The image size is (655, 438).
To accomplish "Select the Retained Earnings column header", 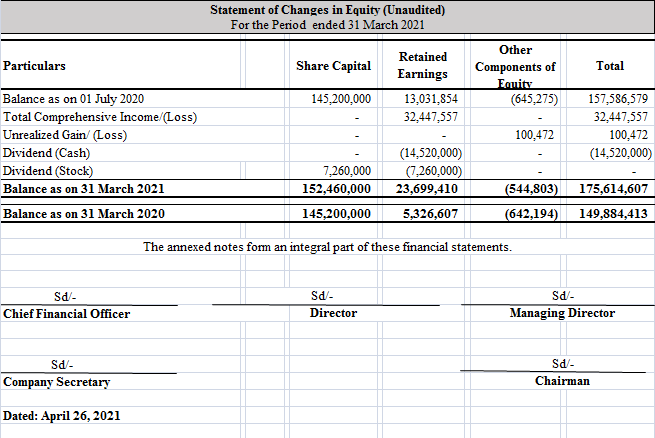I will (x=422, y=66).
